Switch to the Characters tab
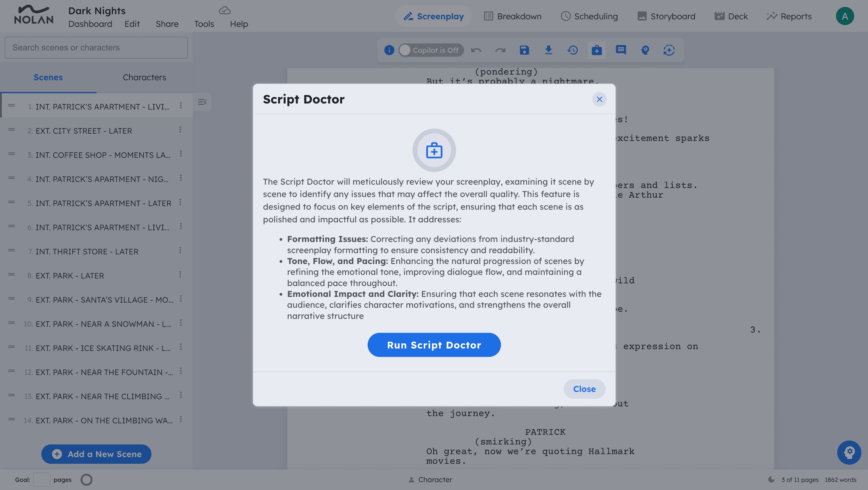 click(x=144, y=77)
